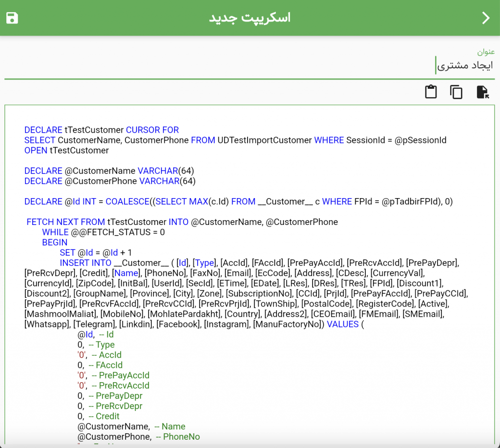This screenshot has height=448, width=500.
Task: Click the 'SET @Id = @Id + 1' line
Action: (x=96, y=253)
